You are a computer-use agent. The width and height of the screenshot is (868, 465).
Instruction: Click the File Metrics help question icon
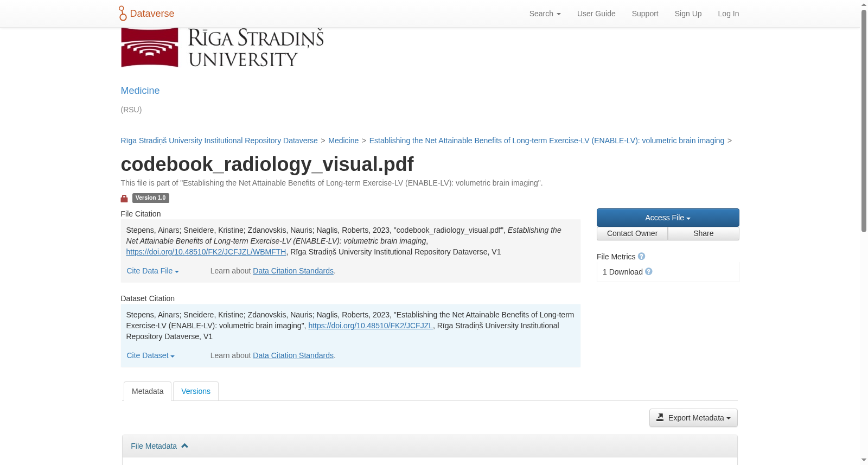coord(641,256)
